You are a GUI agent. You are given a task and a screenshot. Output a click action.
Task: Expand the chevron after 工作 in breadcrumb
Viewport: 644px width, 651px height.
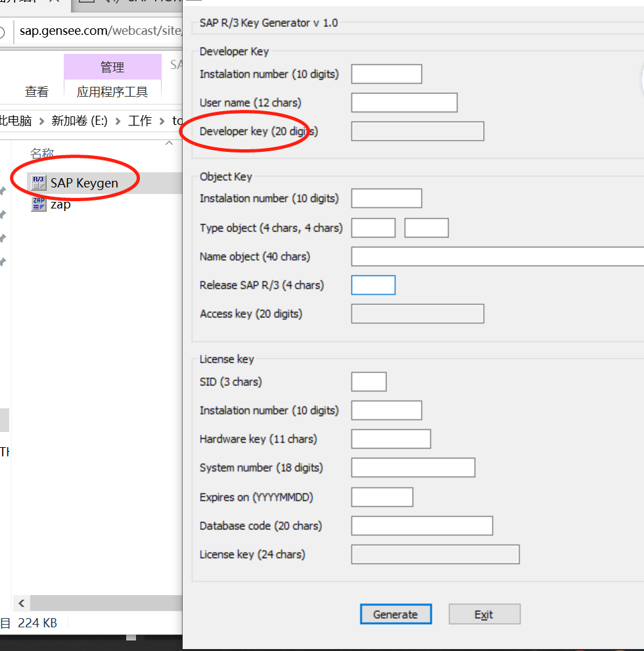click(162, 121)
